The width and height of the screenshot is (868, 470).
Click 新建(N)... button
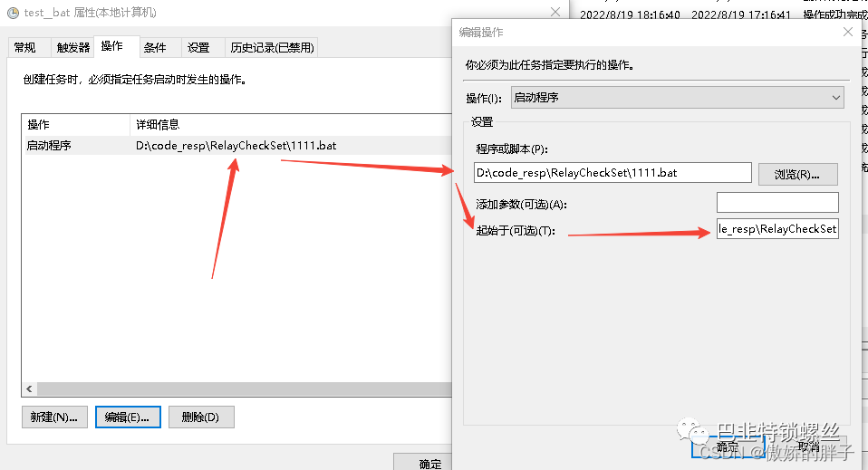(54, 417)
